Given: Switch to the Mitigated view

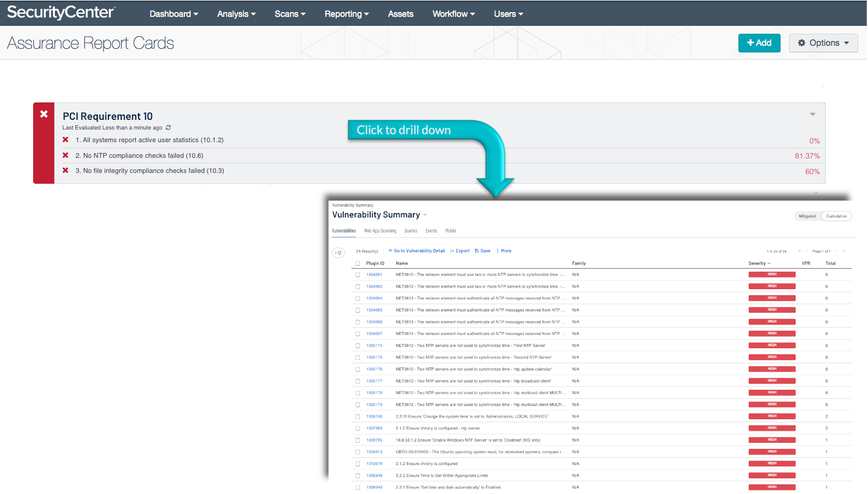Looking at the screenshot, I should click(x=807, y=216).
